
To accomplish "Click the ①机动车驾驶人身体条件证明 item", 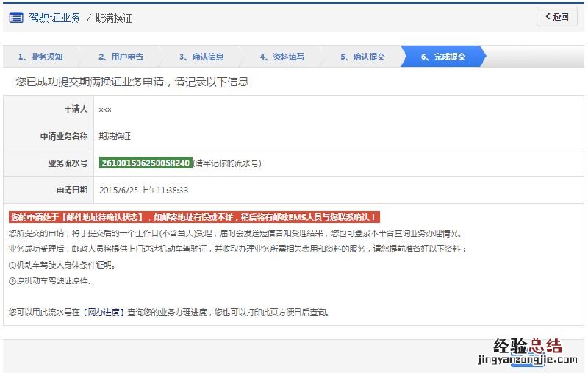I will click(62, 265).
